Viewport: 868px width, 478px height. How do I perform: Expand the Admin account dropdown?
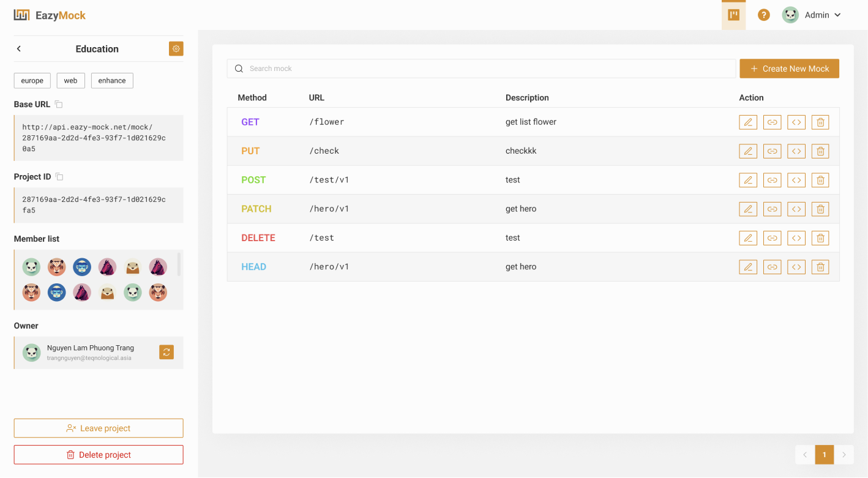pos(812,15)
